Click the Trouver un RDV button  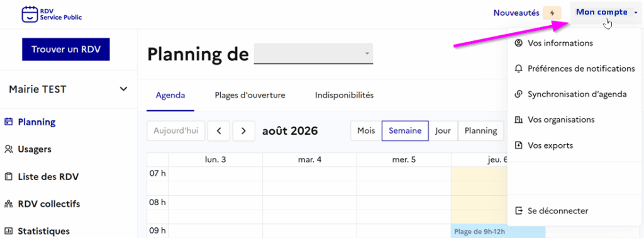click(x=65, y=49)
